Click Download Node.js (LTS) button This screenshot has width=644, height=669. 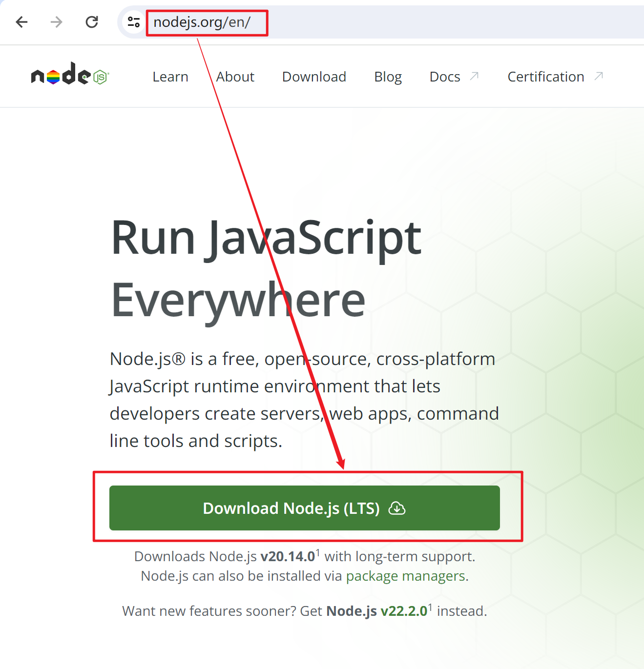[305, 508]
